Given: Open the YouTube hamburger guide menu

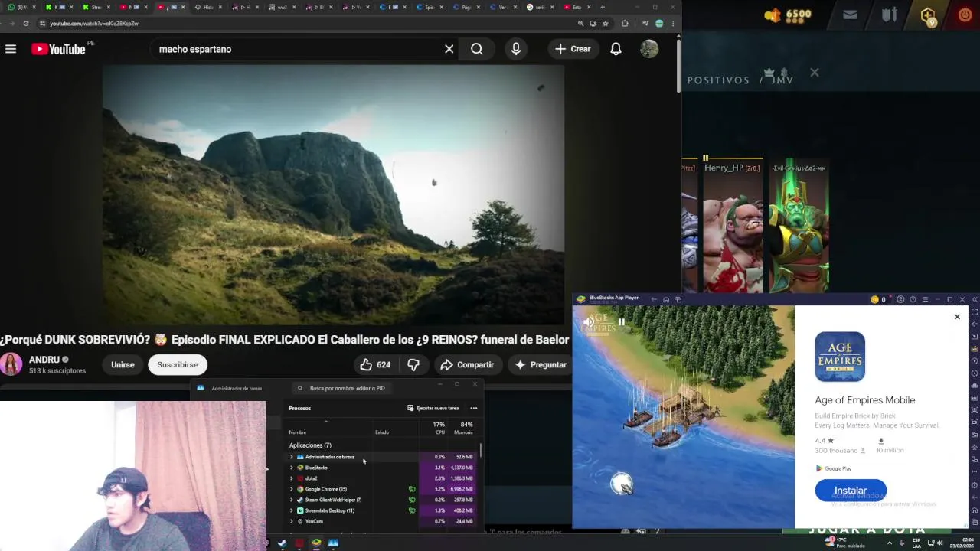Looking at the screenshot, I should pyautogui.click(x=11, y=49).
